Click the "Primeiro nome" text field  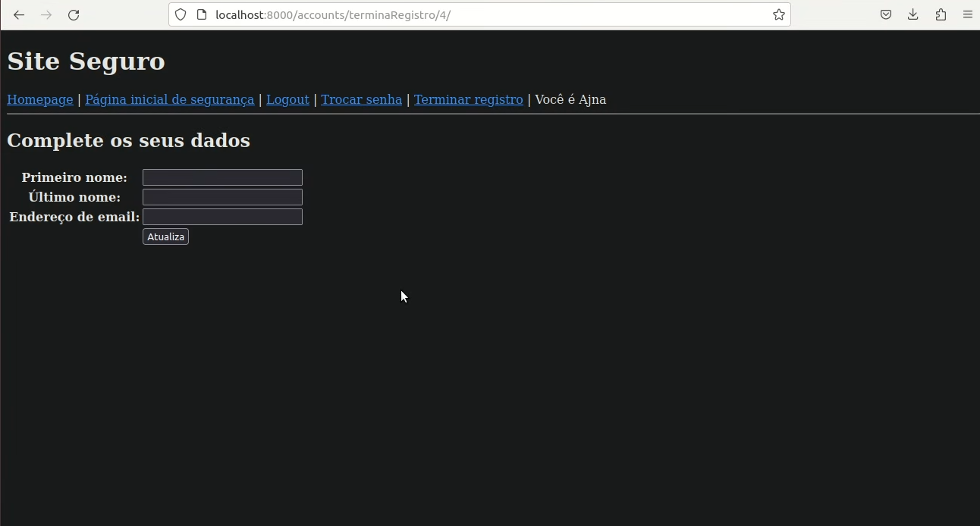click(x=221, y=177)
